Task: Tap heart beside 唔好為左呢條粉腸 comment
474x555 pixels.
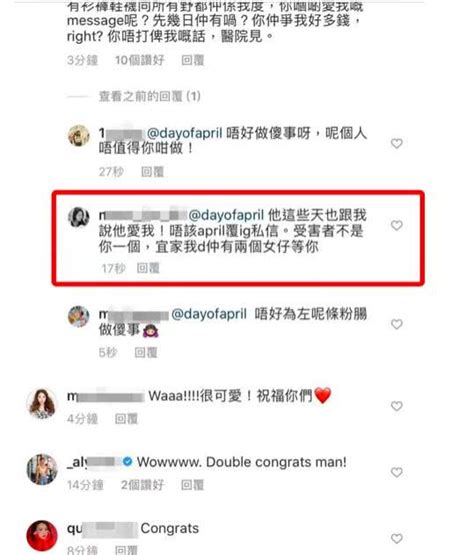Action: 396,324
